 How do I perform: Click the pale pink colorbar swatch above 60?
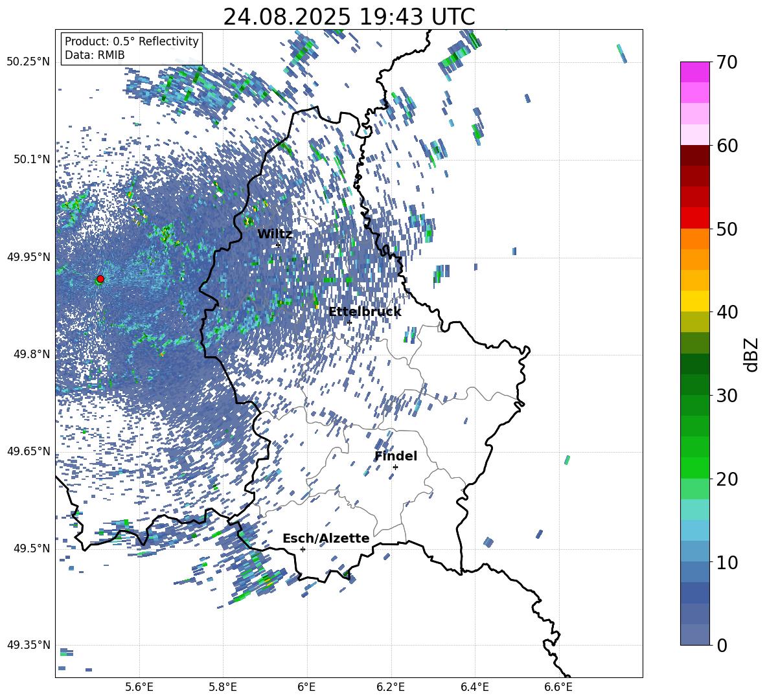click(x=694, y=135)
